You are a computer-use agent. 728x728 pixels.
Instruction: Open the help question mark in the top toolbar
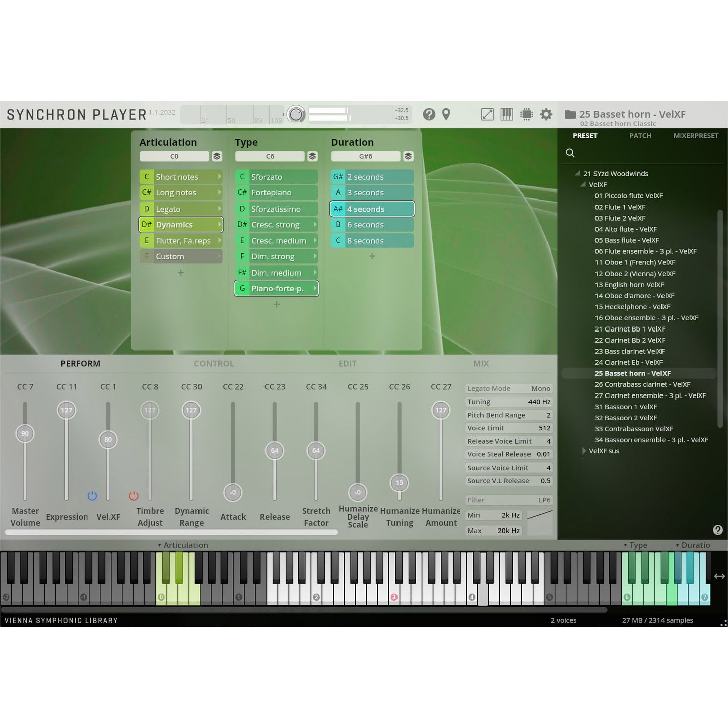click(x=429, y=115)
